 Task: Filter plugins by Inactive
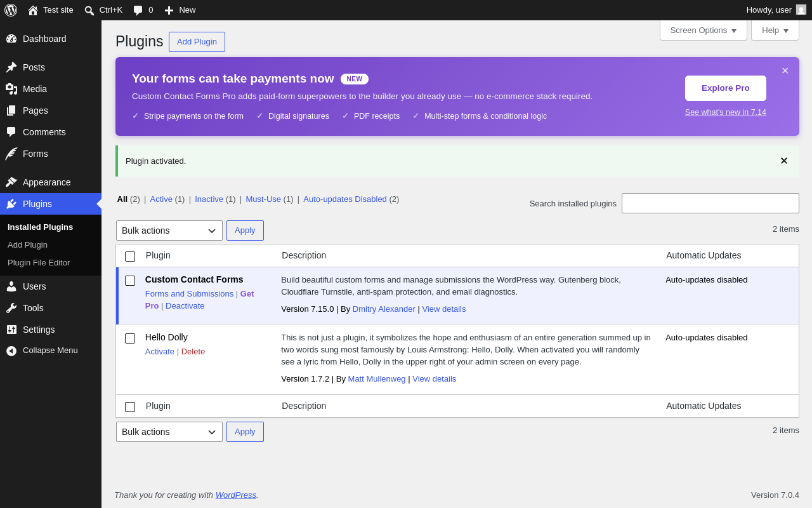(209, 199)
